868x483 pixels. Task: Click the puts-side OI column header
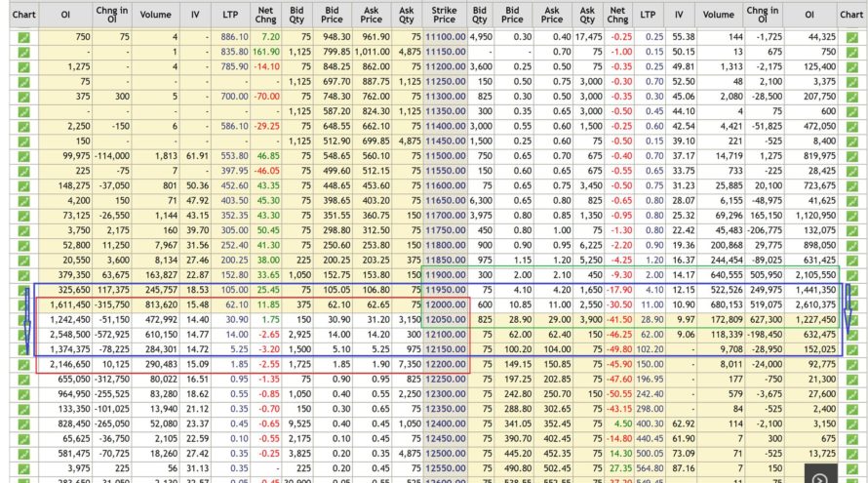(x=809, y=15)
